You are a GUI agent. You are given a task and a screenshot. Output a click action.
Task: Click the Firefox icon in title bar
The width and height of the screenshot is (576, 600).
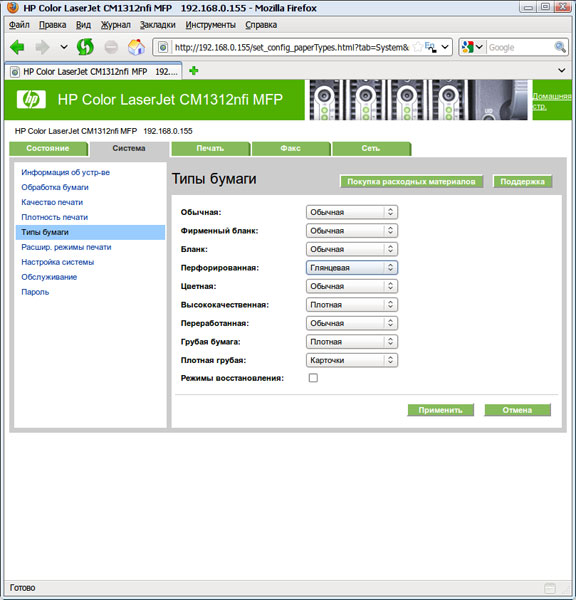coord(13,7)
